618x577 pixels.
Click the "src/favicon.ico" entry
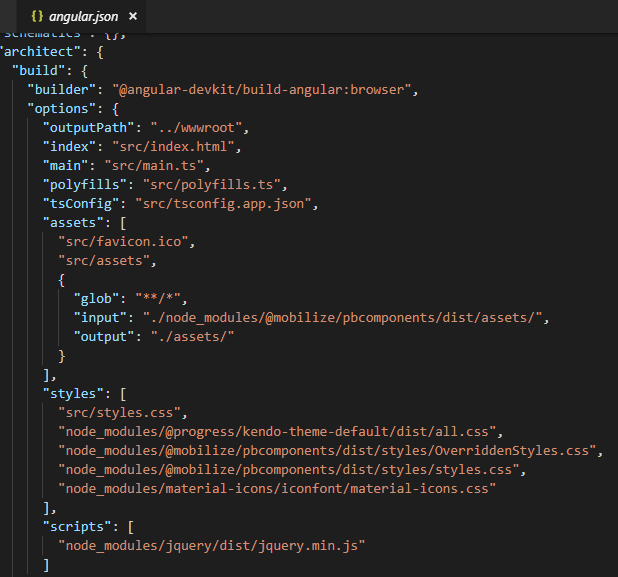tap(123, 242)
